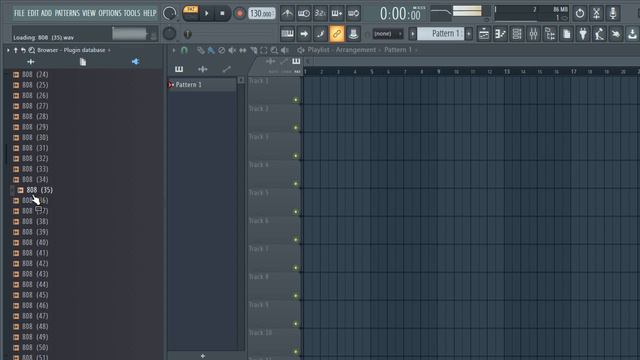Image resolution: width=640 pixels, height=360 pixels.
Task: Open the ADD menu
Action: pos(46,13)
